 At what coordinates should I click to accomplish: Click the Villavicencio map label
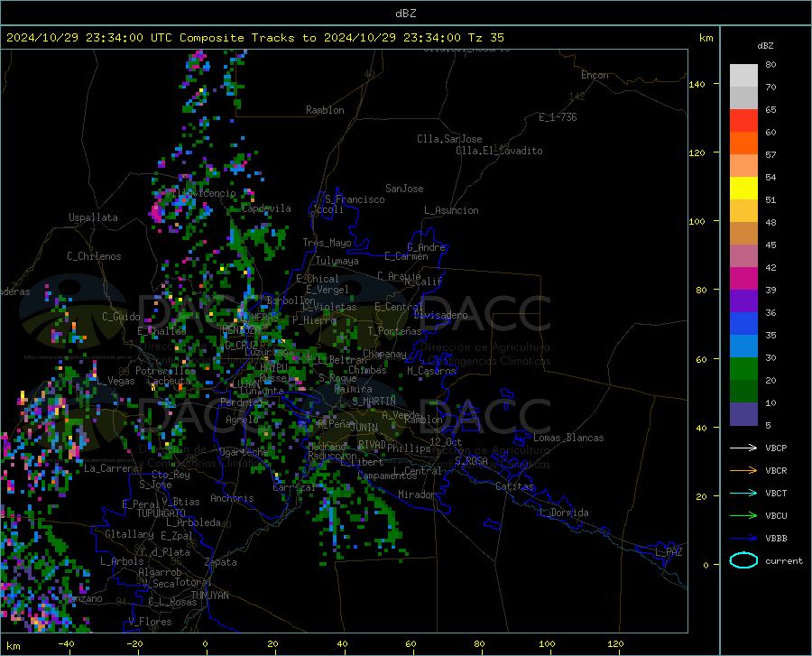(x=203, y=193)
